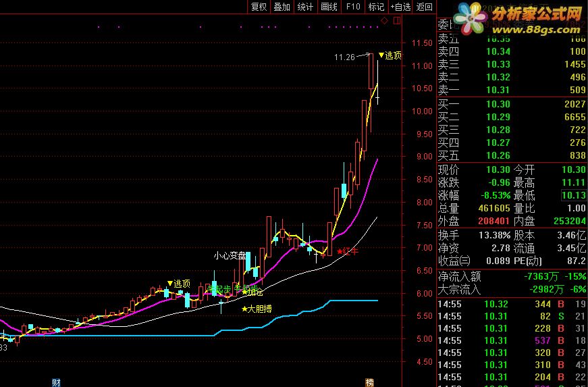Click the 大宗流入 value -2982万
The image size is (588, 387).
click(546, 290)
